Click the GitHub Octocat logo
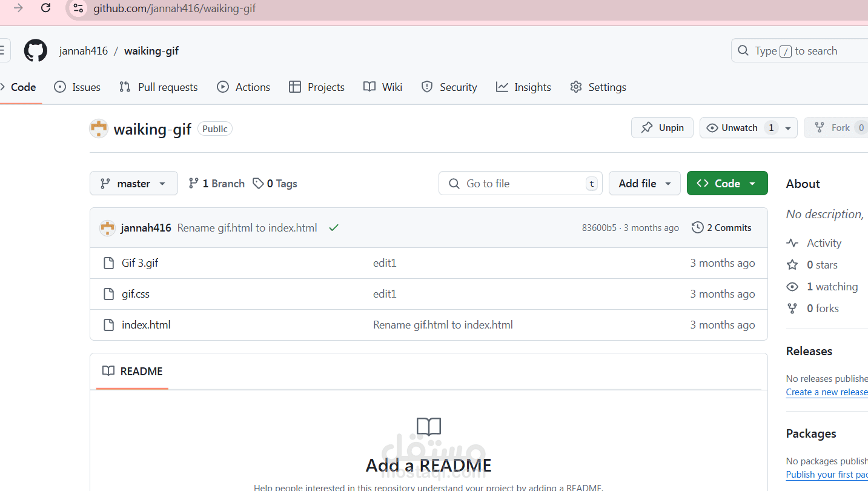 click(36, 51)
